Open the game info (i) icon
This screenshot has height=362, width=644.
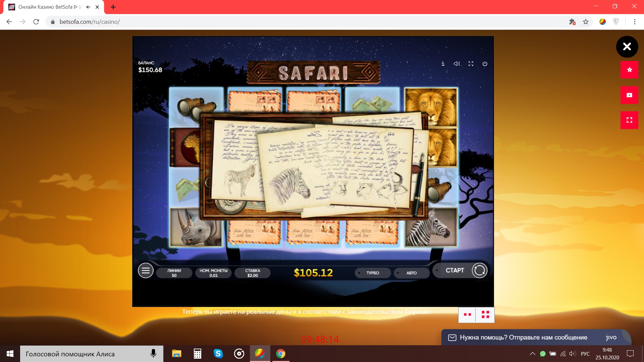[443, 64]
